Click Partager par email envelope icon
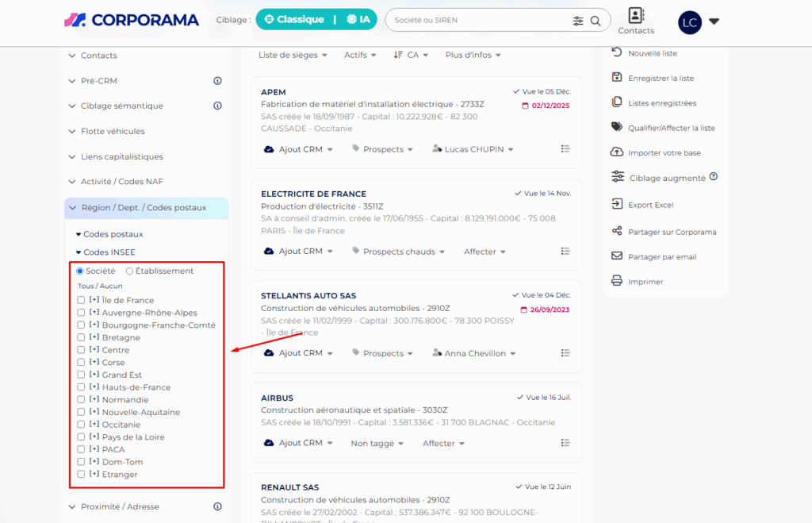812x523 pixels. (x=617, y=256)
